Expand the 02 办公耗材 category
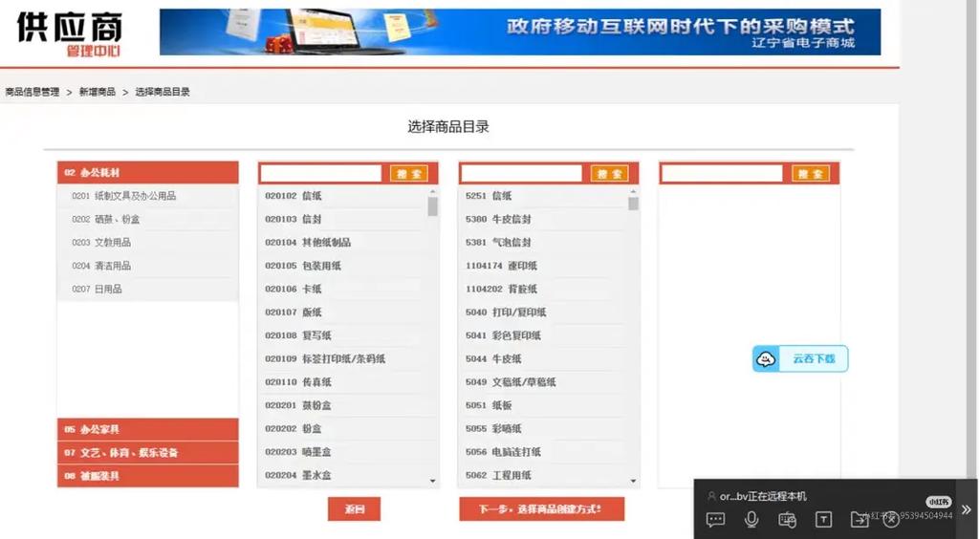Image resolution: width=980 pixels, height=539 pixels. click(x=147, y=172)
